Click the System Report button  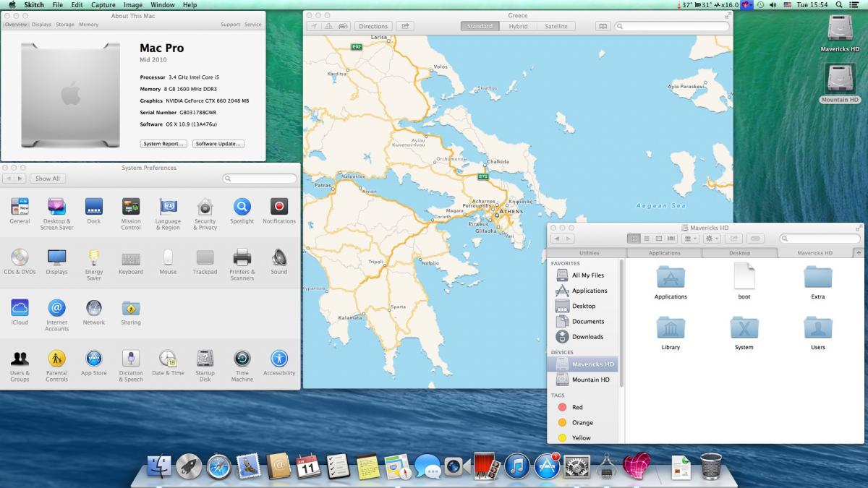coord(163,144)
